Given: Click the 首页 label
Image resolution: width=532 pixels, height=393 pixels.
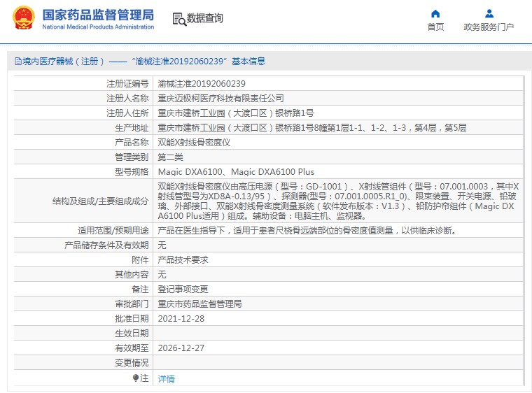Looking at the screenshot, I should (x=435, y=27).
